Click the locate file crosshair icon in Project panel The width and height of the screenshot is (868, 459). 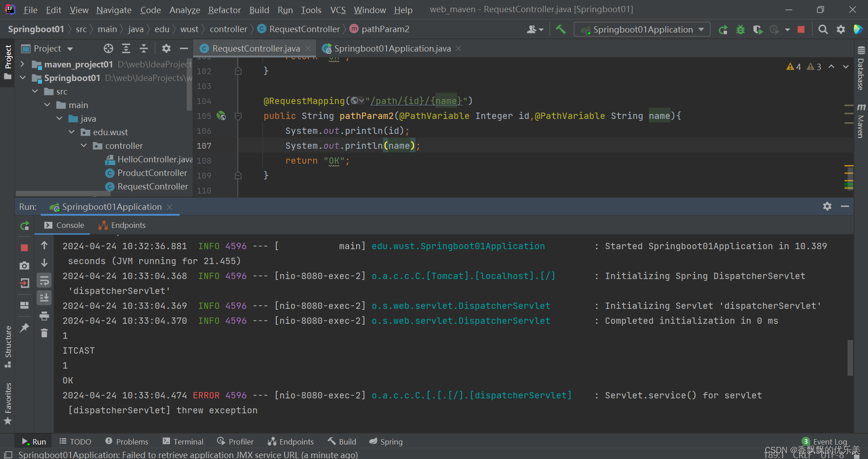(108, 49)
